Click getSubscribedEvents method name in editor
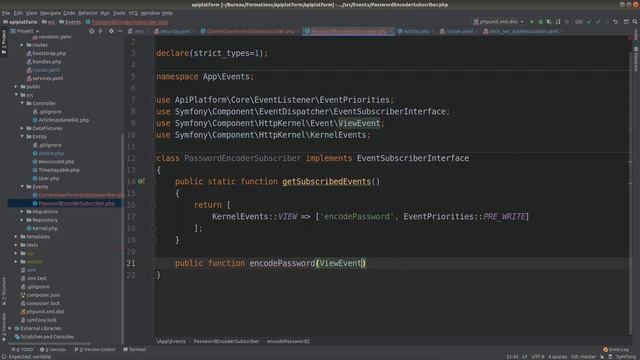The height and width of the screenshot is (360, 640). tap(326, 182)
